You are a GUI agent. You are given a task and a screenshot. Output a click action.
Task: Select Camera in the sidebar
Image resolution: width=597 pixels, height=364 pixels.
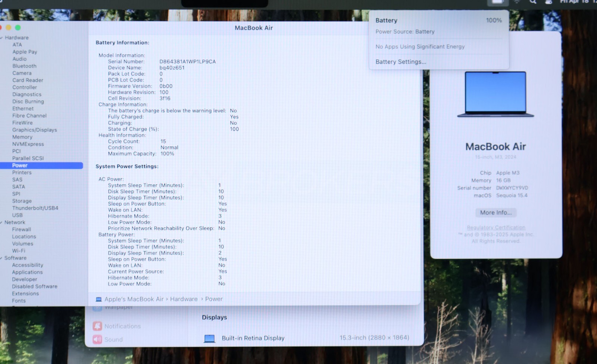22,73
